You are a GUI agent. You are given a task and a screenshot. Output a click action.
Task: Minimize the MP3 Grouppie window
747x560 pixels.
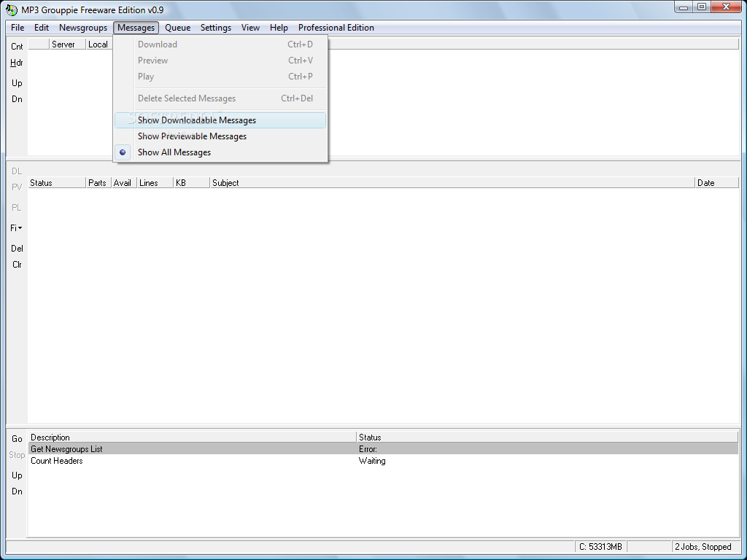[684, 7]
